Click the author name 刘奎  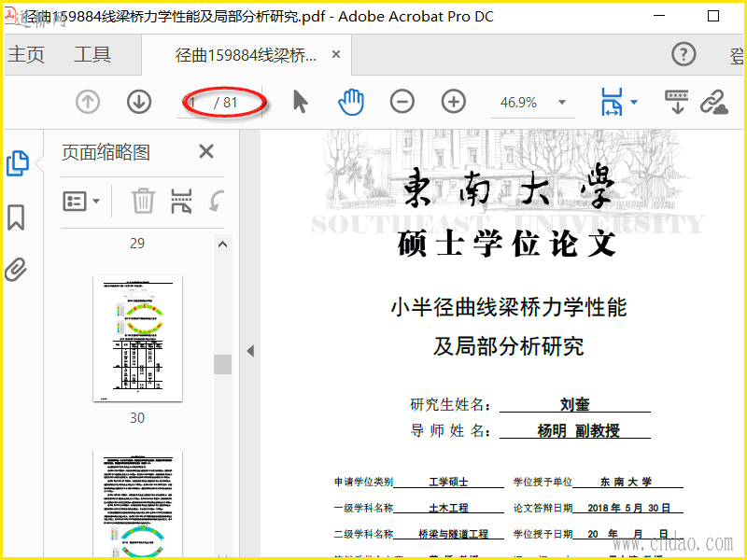575,404
